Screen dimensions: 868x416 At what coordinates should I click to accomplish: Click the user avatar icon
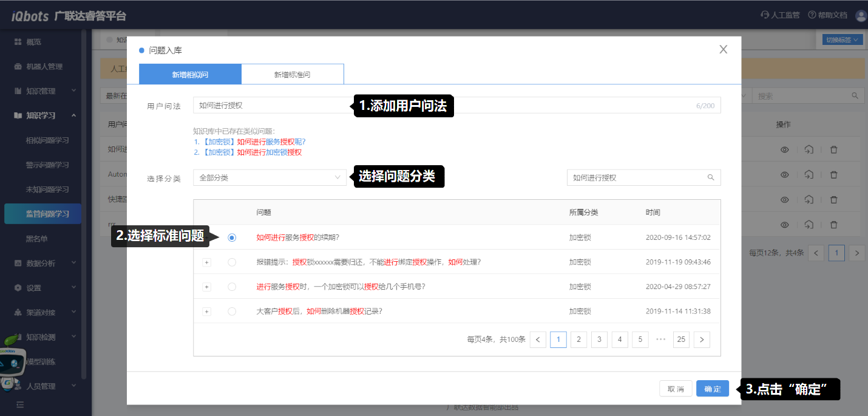(861, 16)
